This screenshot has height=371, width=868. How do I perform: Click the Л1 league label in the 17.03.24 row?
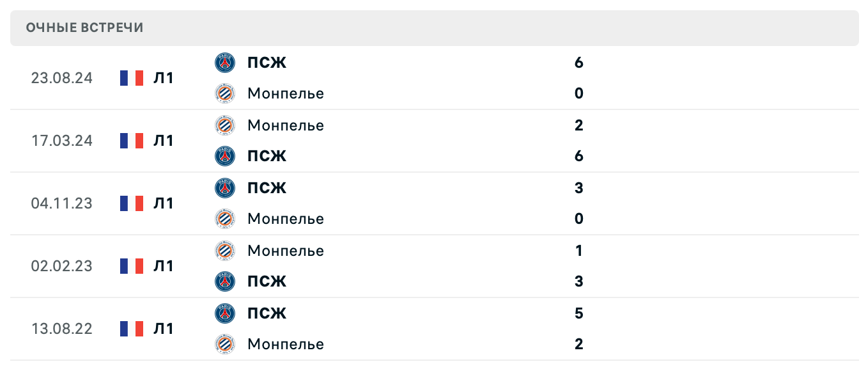point(164,141)
